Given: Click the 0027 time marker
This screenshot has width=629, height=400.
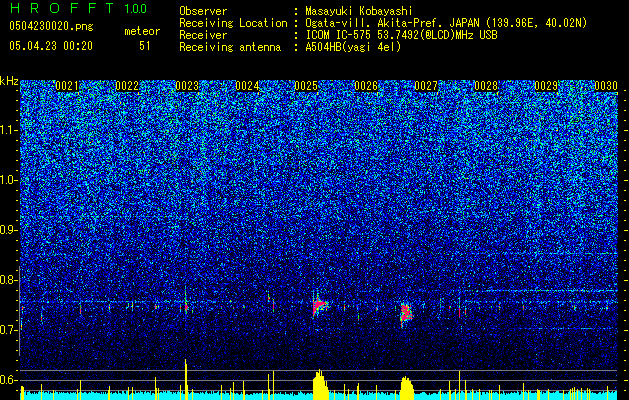Looking at the screenshot, I should [x=426, y=86].
